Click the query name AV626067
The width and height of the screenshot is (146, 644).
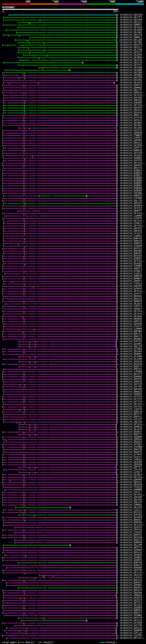(x=8, y=7)
